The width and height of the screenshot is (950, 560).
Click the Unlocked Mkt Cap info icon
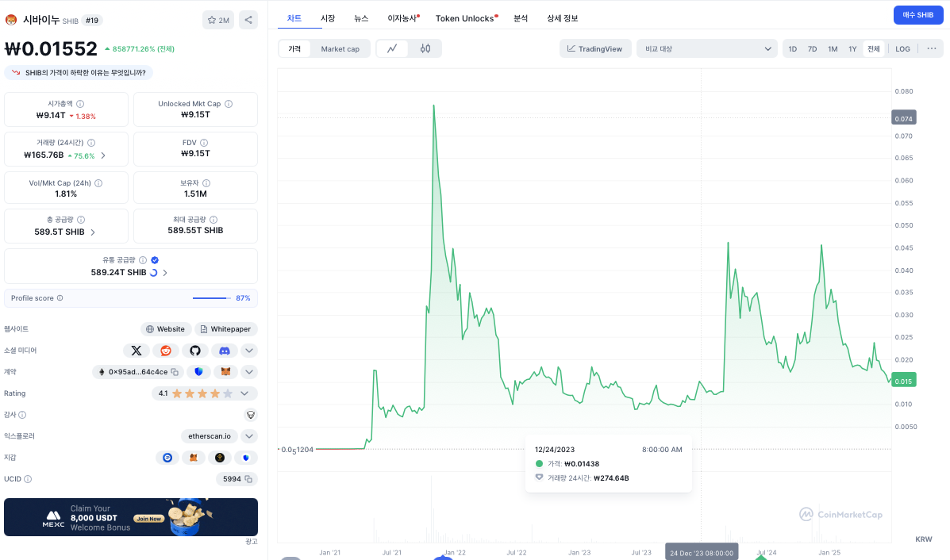[x=229, y=104]
